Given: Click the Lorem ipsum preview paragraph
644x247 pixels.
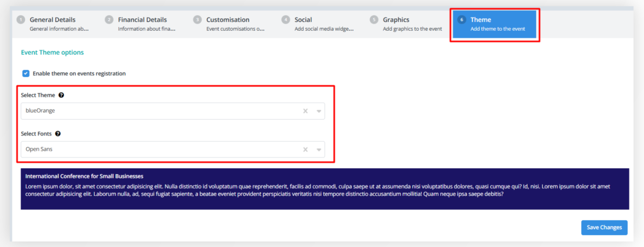Looking at the screenshot, I should click(x=318, y=190).
